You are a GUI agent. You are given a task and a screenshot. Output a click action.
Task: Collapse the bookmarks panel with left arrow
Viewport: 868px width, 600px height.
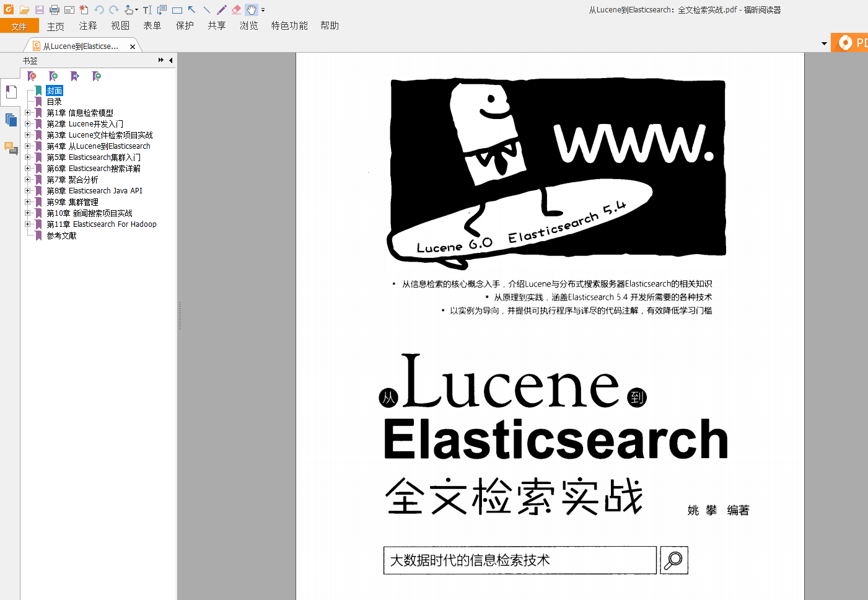pos(170,60)
